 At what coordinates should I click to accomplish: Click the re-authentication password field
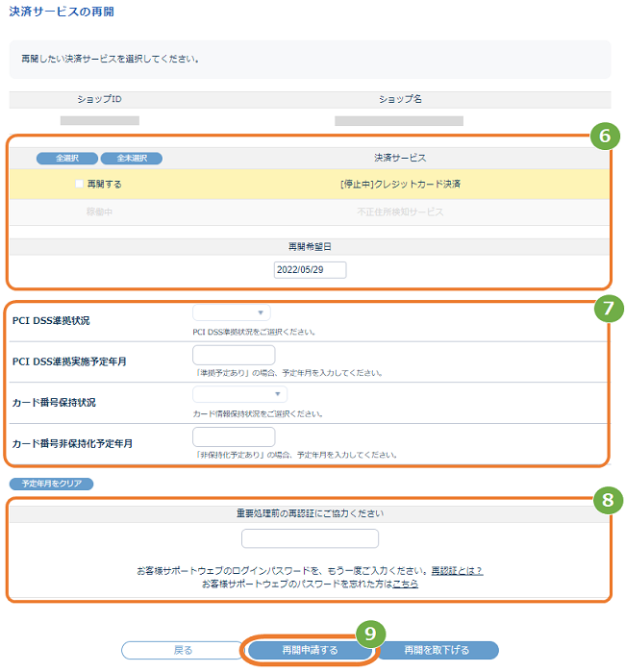tap(310, 538)
